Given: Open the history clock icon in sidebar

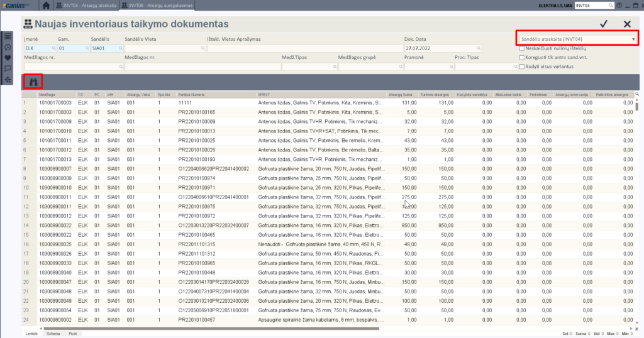Looking at the screenshot, I should tap(8, 47).
